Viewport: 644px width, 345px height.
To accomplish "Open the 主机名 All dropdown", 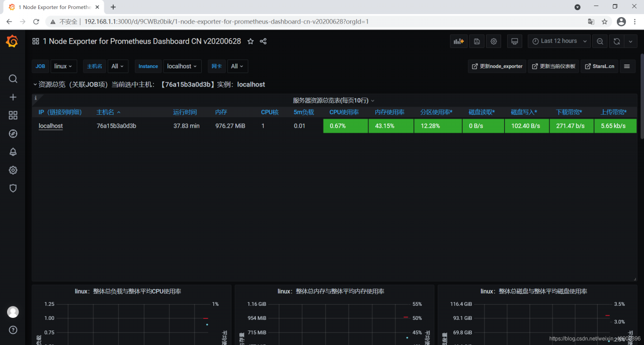I will pyautogui.click(x=118, y=66).
